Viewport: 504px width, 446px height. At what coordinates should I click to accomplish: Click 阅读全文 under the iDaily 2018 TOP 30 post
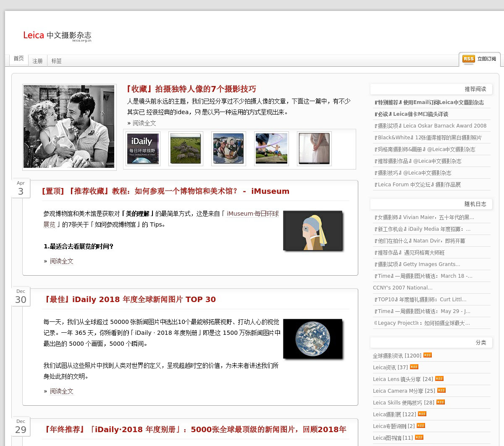click(x=61, y=391)
